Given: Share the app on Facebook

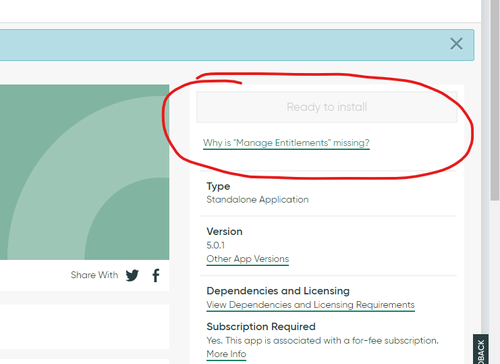Looking at the screenshot, I should 156,275.
